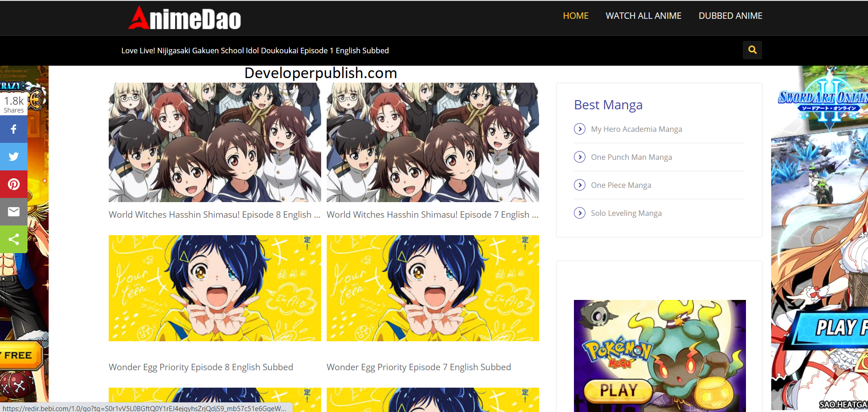Screen dimensions: 868x412
Task: Click arrow icon beside My Hero Academia Manga
Action: point(579,129)
